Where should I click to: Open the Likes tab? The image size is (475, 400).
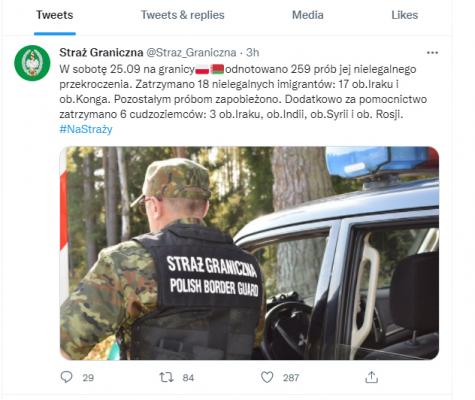point(404,15)
